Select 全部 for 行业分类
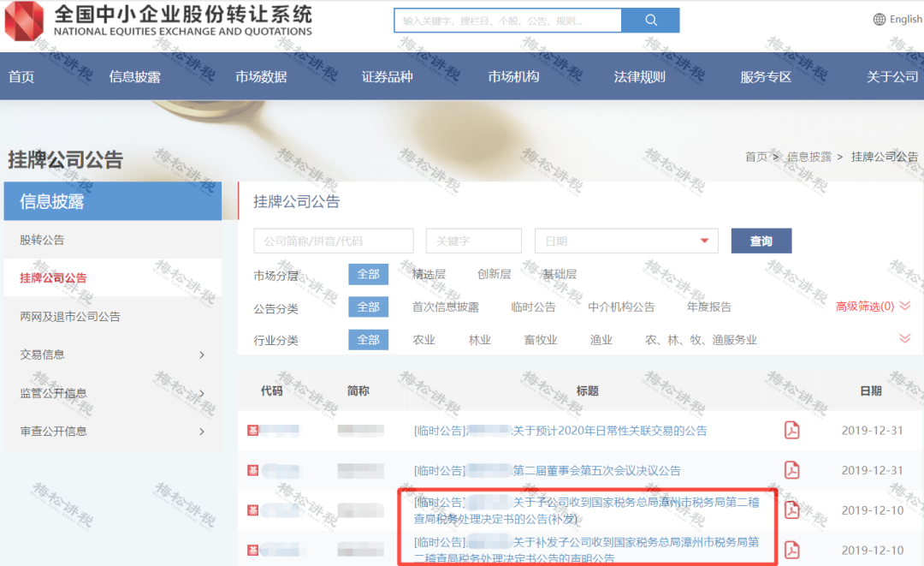 coord(368,339)
